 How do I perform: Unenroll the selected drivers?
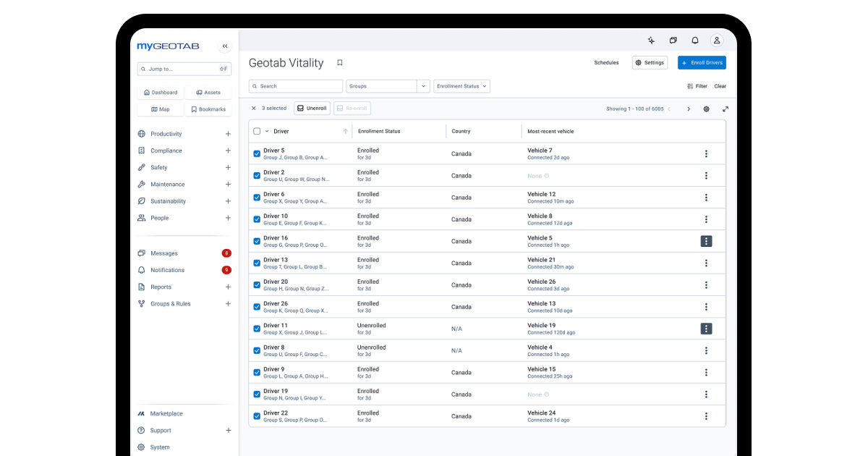(x=312, y=108)
